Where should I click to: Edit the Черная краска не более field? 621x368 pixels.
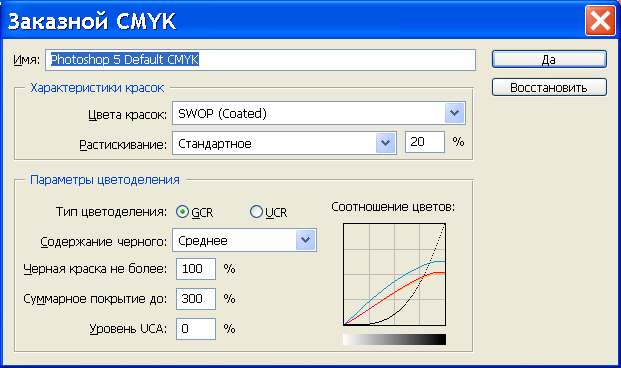[196, 269]
